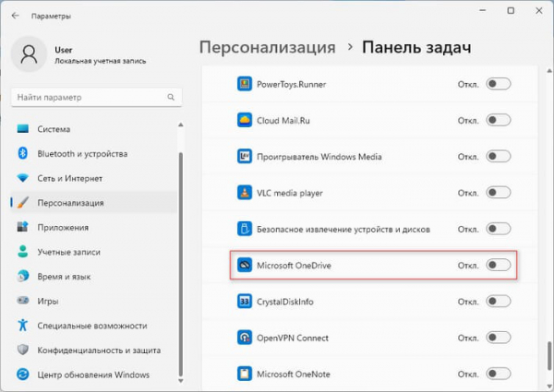Open the Система settings section

pos(93,129)
